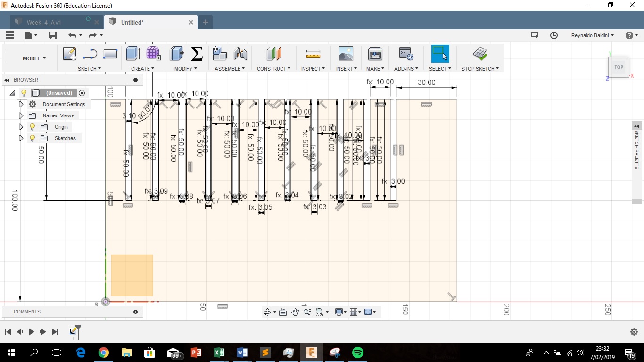Open the MODIFY dropdown menu
Image resolution: width=644 pixels, height=362 pixels.
pos(186,69)
